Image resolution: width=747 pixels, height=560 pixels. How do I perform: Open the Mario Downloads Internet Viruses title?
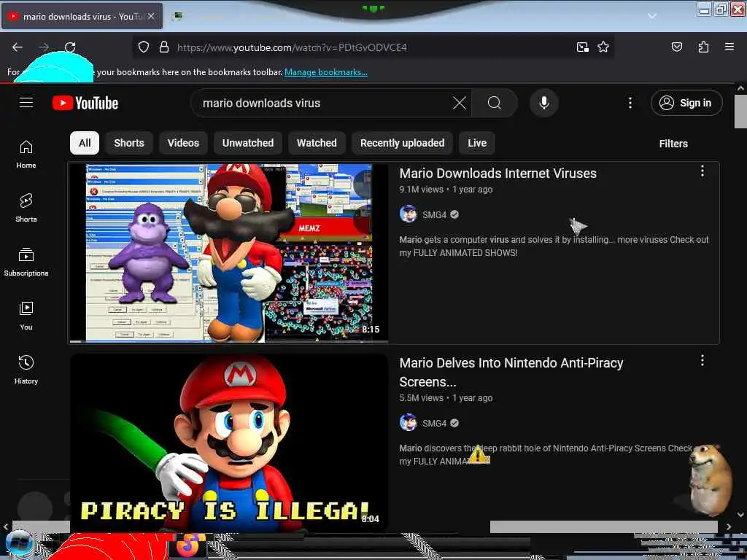(498, 174)
